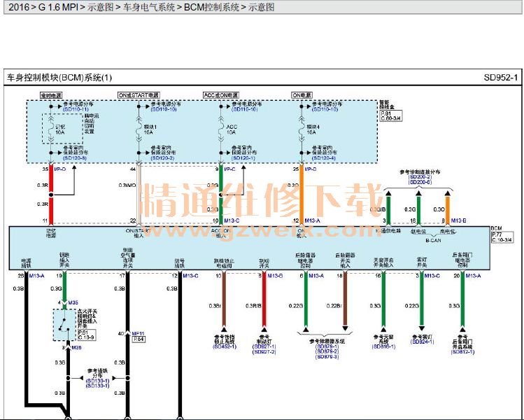Open the BCM控制系统 breadcrumb
The image size is (524, 420).
(x=211, y=7)
